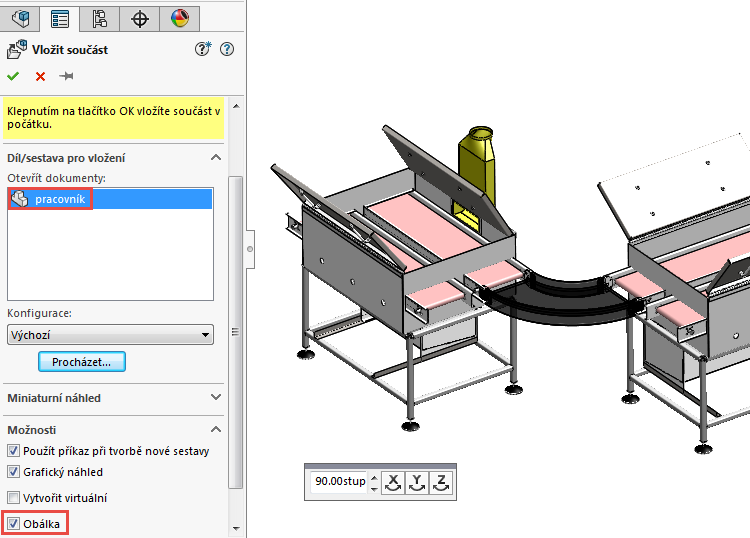Click the Konfigurace label
Image resolution: width=750 pixels, height=538 pixels.
(x=39, y=313)
